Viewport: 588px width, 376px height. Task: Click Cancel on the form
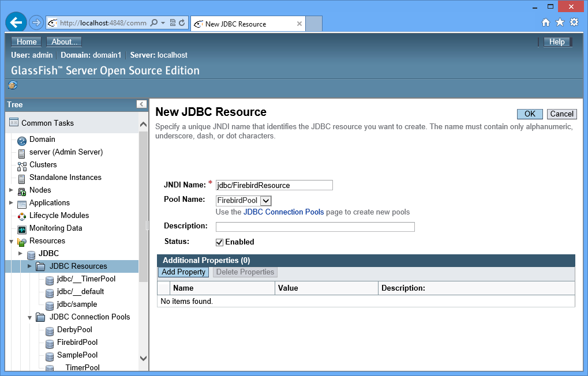point(562,114)
